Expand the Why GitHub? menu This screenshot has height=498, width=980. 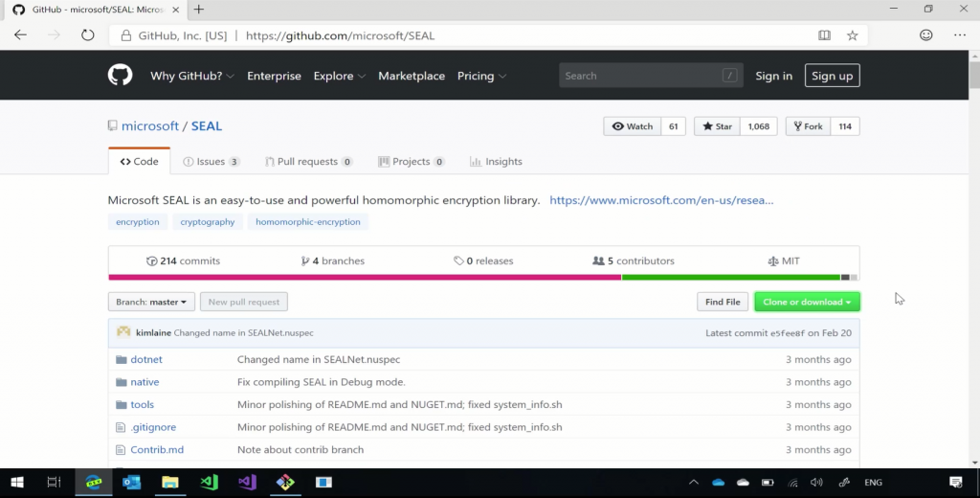[x=192, y=76]
